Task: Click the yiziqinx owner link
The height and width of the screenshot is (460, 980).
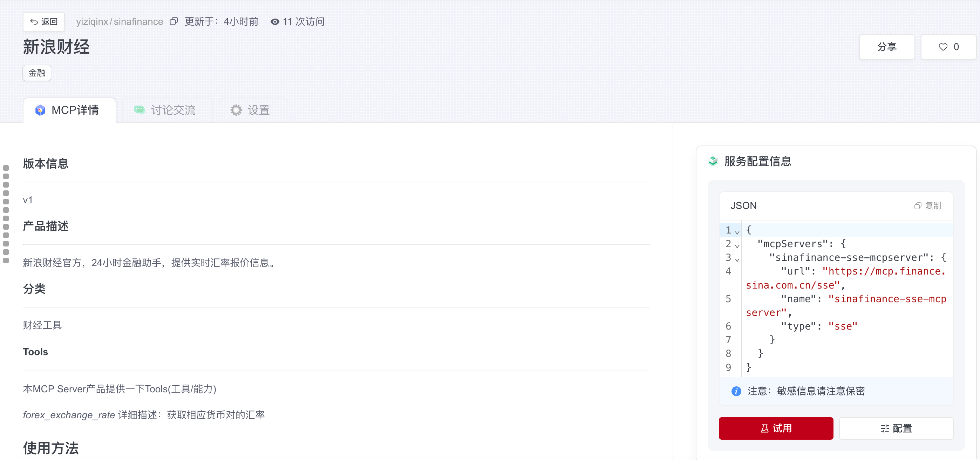Action: click(92, 22)
